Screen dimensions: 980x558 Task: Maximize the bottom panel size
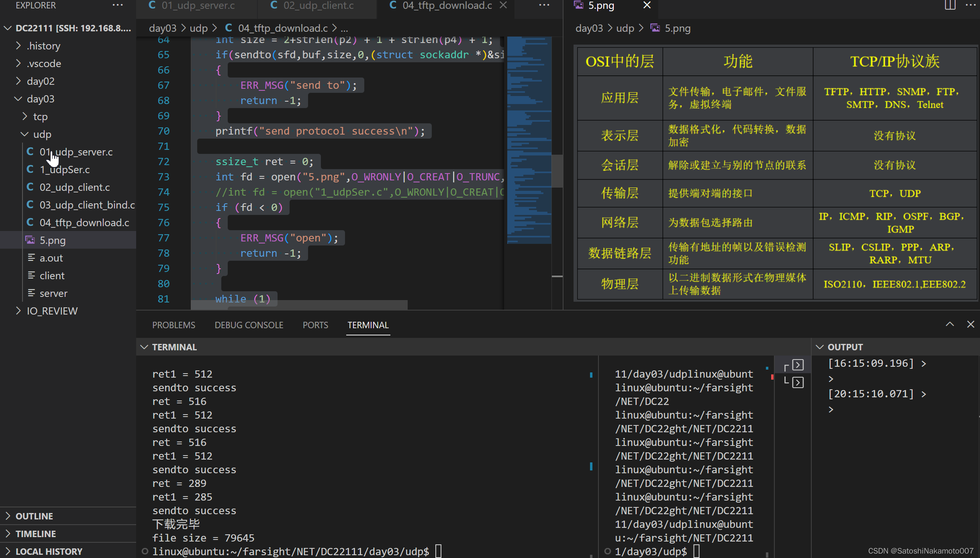pos(950,325)
